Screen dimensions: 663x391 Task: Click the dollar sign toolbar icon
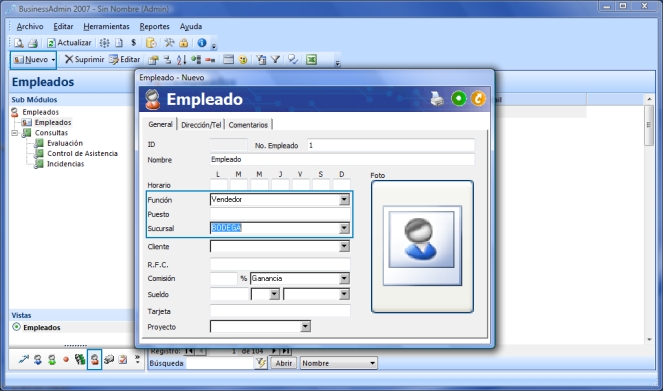[x=134, y=43]
